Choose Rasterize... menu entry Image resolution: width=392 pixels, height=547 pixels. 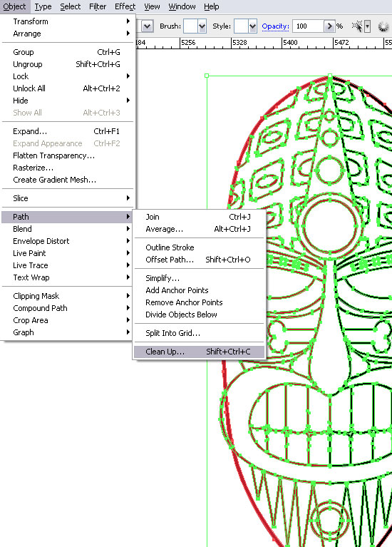tap(67, 168)
